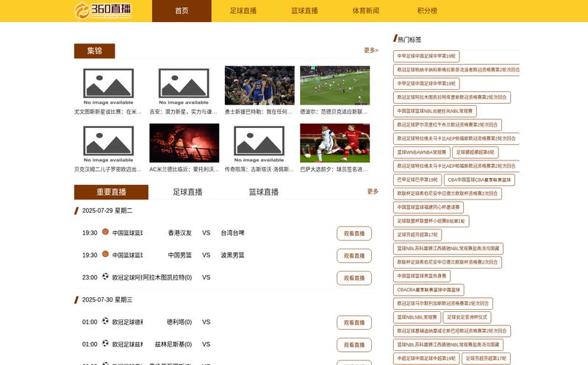This screenshot has width=588, height=365.
Task: Open the 首页 navigation tab
Action: point(182,11)
